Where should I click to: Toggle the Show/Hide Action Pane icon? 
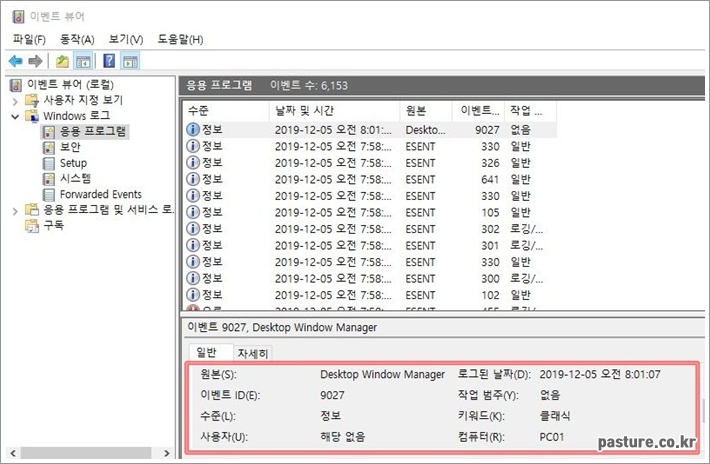(130, 61)
